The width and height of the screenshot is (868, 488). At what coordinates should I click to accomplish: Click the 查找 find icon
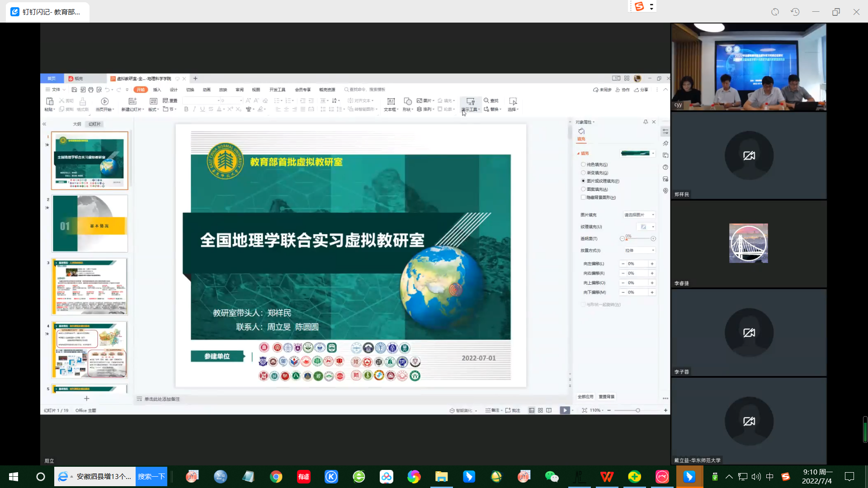tap(491, 101)
